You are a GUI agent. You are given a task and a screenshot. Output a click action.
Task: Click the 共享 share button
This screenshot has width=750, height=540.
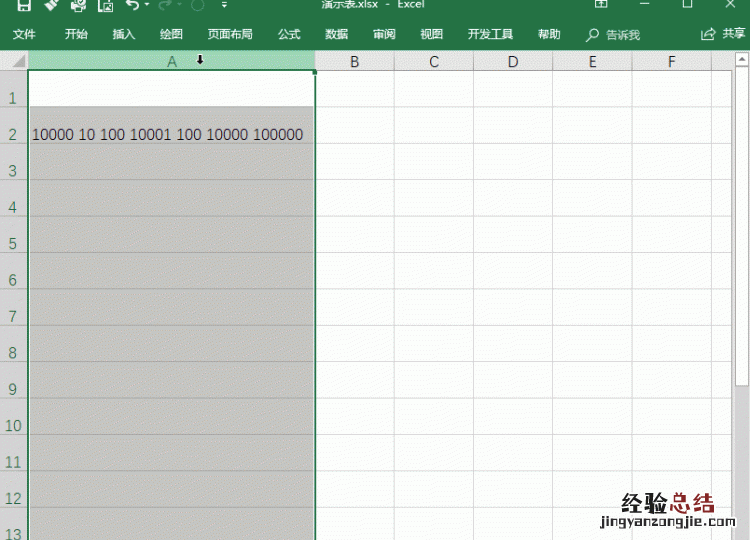(723, 34)
